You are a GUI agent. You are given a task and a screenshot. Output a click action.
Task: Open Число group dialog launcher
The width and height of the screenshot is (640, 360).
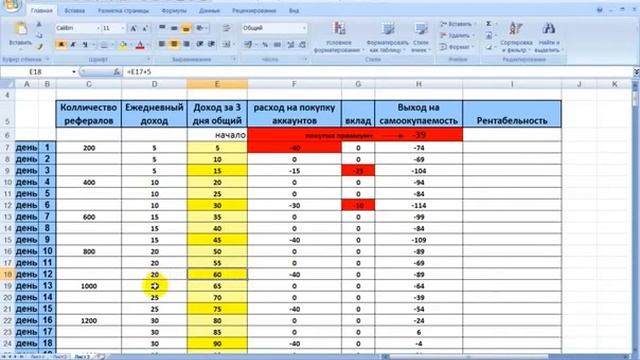(305, 60)
